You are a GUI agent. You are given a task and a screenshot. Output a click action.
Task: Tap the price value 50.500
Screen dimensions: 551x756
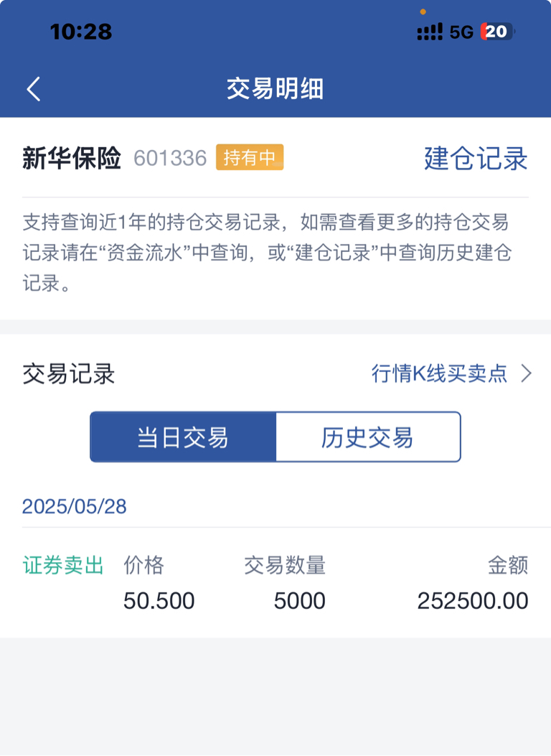(x=159, y=601)
